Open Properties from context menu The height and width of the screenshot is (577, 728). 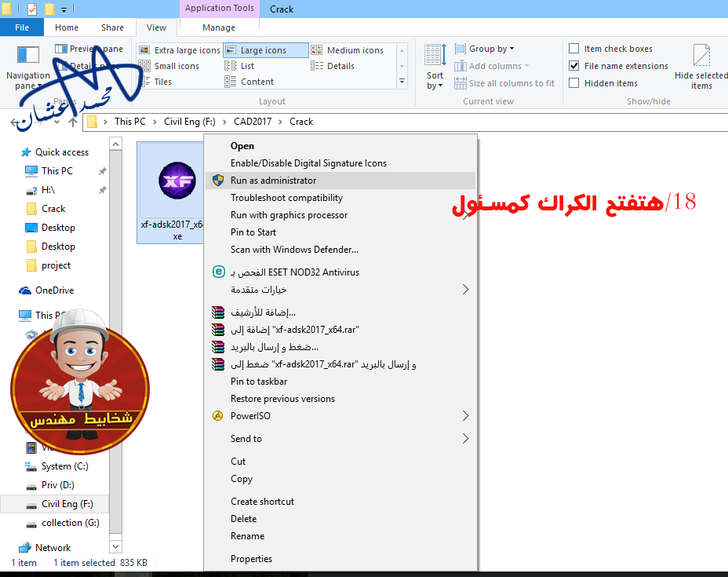(340, 559)
